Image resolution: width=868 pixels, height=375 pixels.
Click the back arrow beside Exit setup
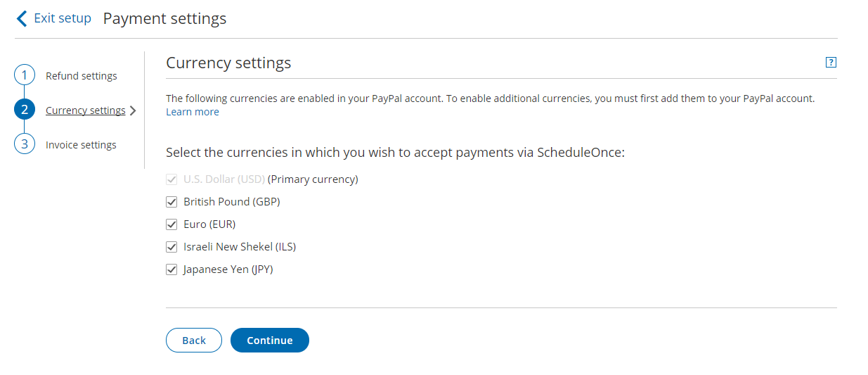tap(22, 19)
